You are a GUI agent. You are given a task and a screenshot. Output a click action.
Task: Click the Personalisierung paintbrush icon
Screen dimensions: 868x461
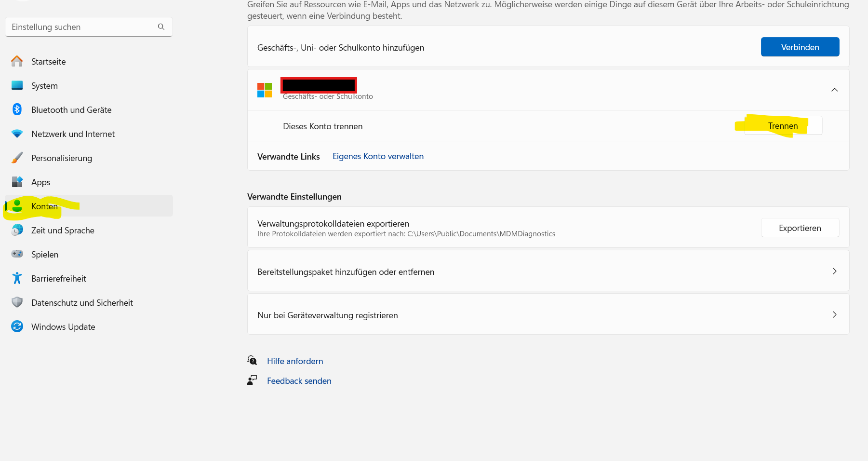coord(17,158)
